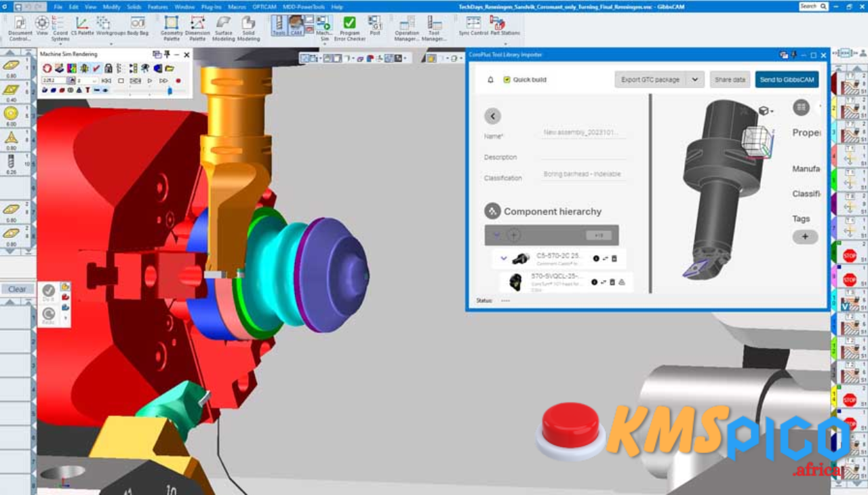Click Export GTC package button
Viewport: 868px width, 495px height.
(651, 79)
